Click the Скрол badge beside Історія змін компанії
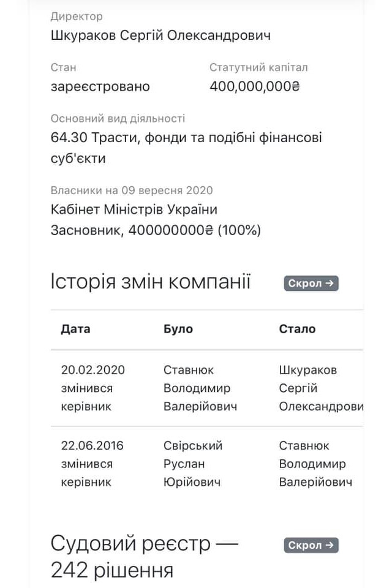Screen dimensions: 392x588 click(311, 283)
